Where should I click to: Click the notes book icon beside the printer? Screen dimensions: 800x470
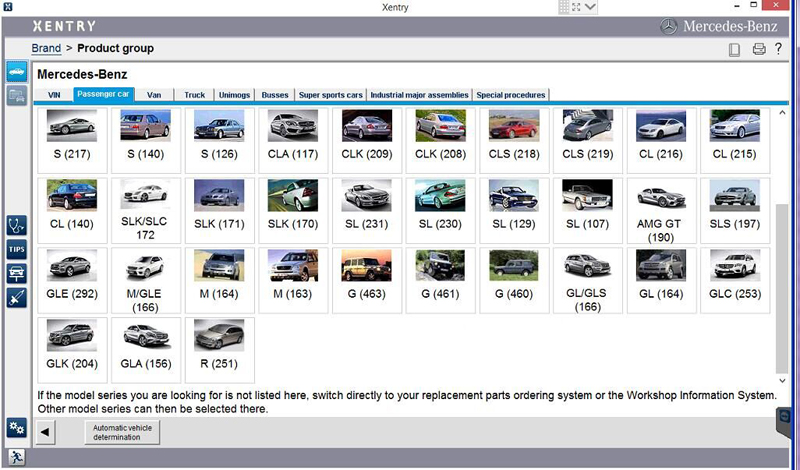(734, 50)
